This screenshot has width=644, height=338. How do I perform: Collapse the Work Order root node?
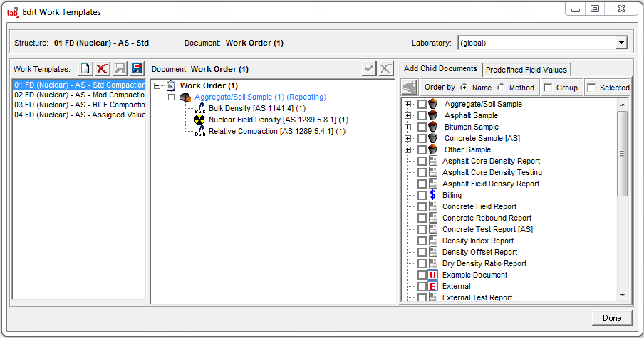(158, 85)
